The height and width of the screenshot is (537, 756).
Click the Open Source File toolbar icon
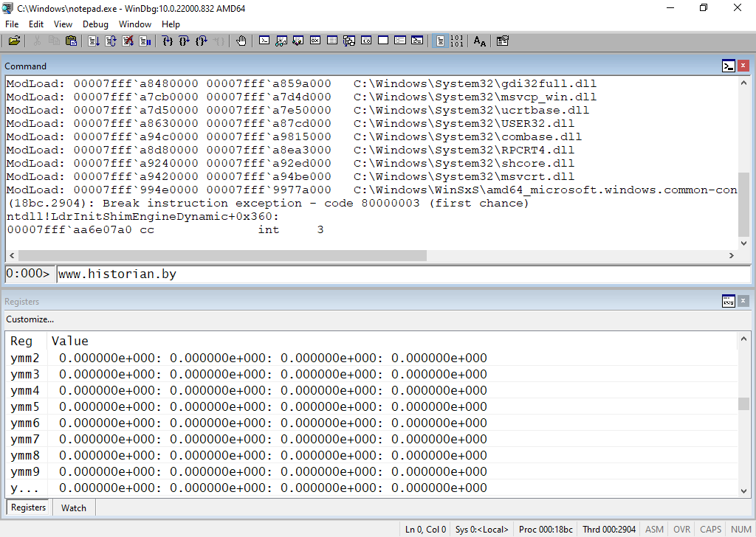point(14,41)
